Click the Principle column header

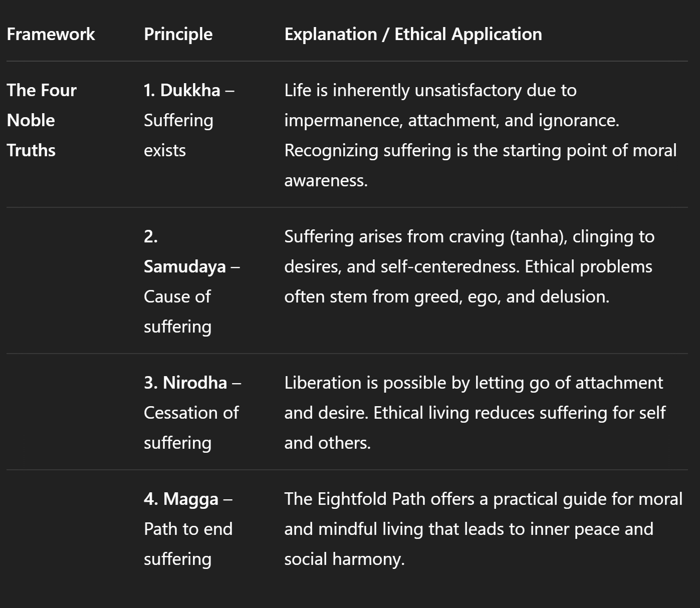[178, 34]
